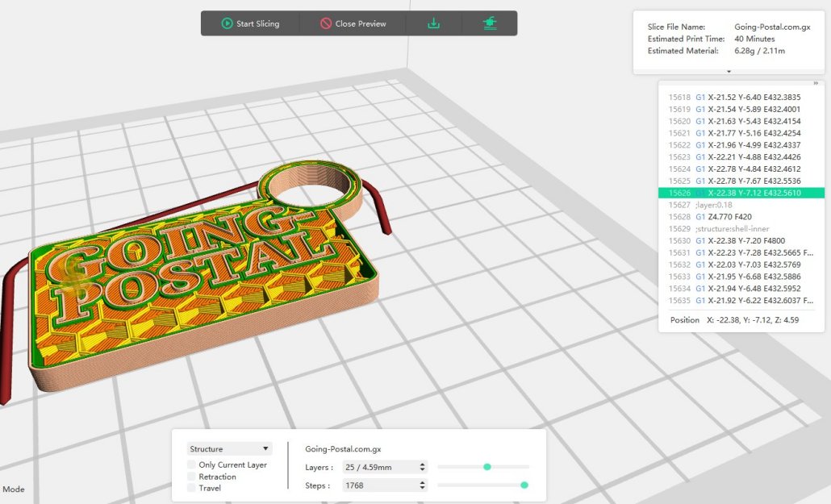This screenshot has height=504, width=831.
Task: Expand the G-code panel chevron
Action: click(x=815, y=83)
